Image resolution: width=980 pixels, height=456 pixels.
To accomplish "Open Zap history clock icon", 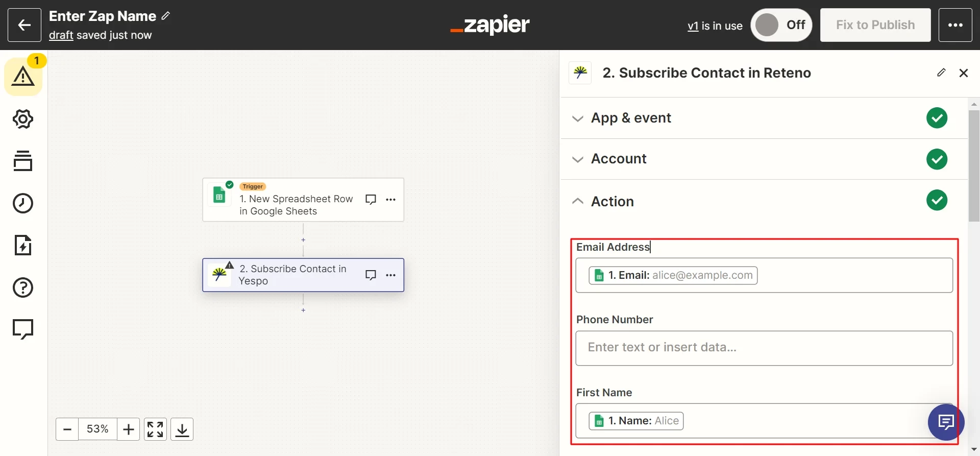I will (x=23, y=203).
